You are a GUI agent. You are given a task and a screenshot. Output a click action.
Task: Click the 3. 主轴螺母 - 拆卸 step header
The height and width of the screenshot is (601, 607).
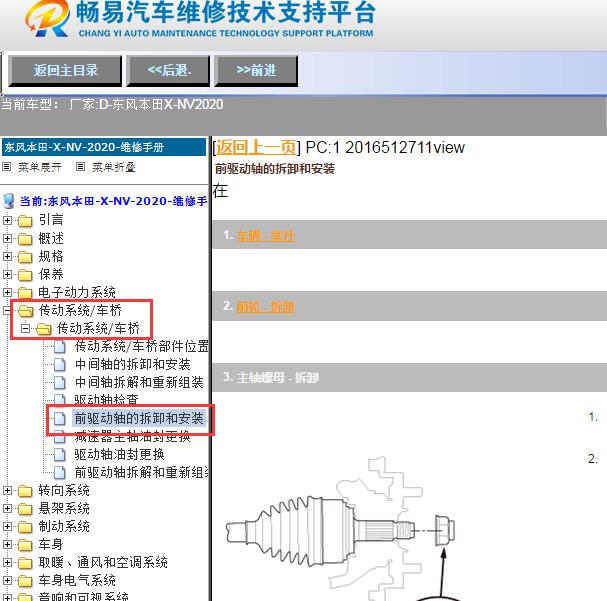pos(271,377)
